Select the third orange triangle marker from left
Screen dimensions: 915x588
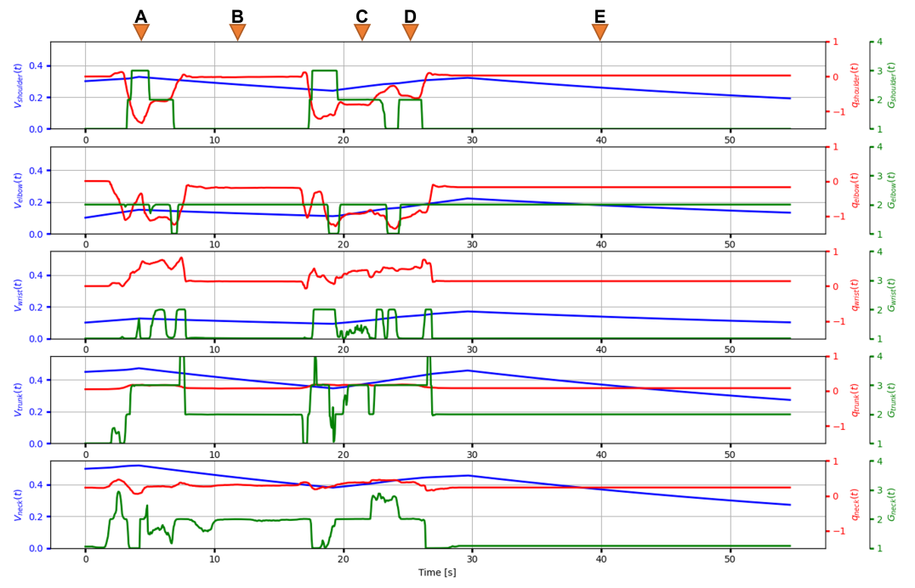pyautogui.click(x=362, y=31)
